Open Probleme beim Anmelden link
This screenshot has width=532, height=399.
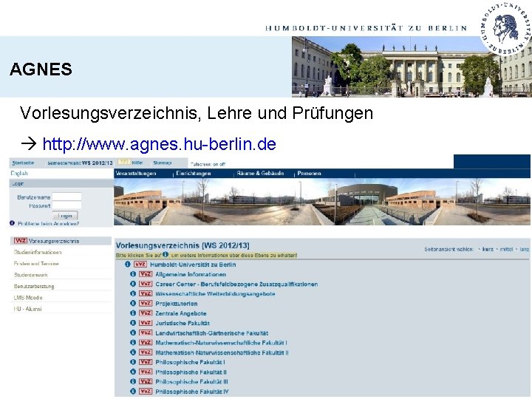tap(49, 224)
